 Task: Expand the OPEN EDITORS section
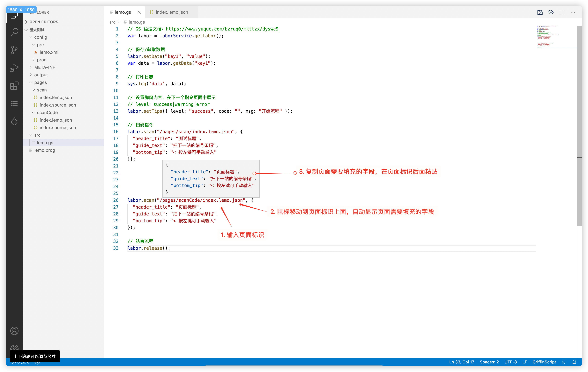(44, 22)
